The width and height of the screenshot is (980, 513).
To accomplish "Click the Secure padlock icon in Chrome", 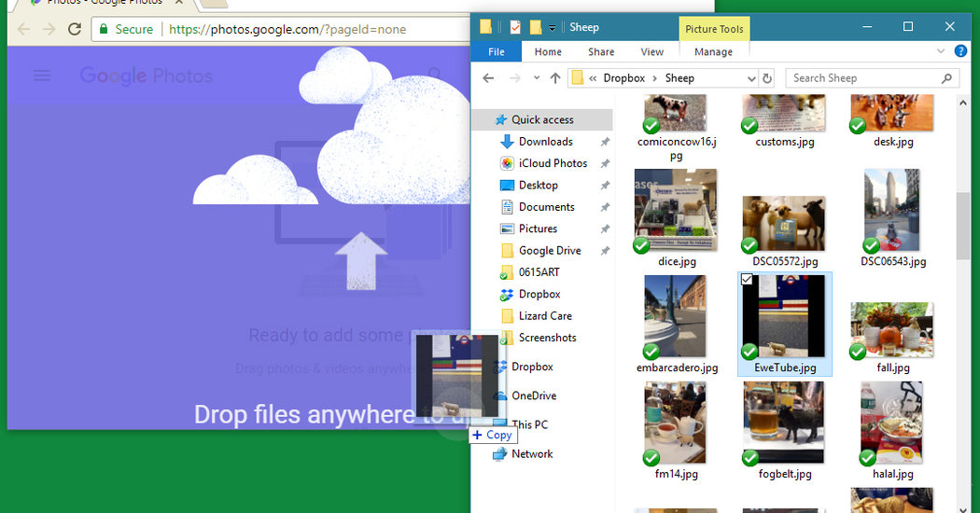I will (x=104, y=29).
